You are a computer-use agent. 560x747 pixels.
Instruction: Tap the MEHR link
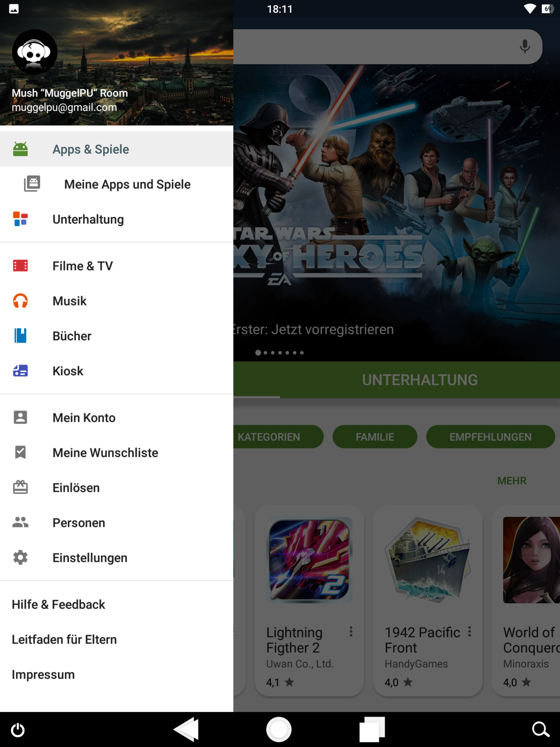(511, 481)
